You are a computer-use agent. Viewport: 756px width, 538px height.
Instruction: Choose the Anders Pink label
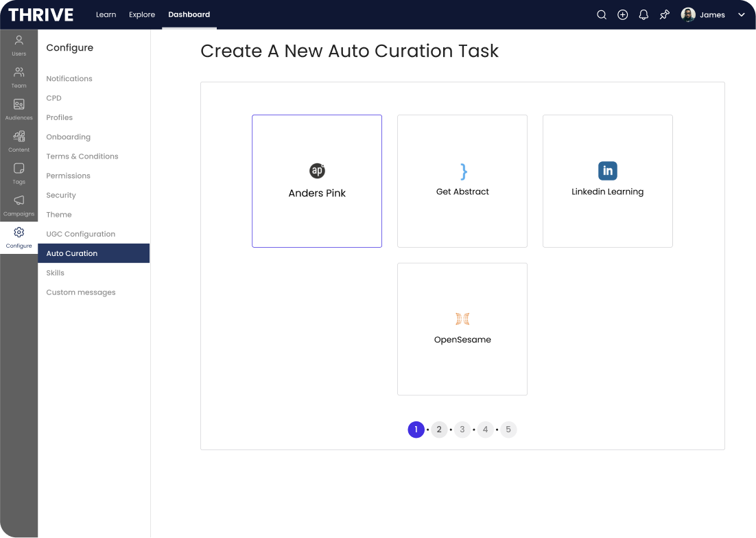pyautogui.click(x=317, y=193)
